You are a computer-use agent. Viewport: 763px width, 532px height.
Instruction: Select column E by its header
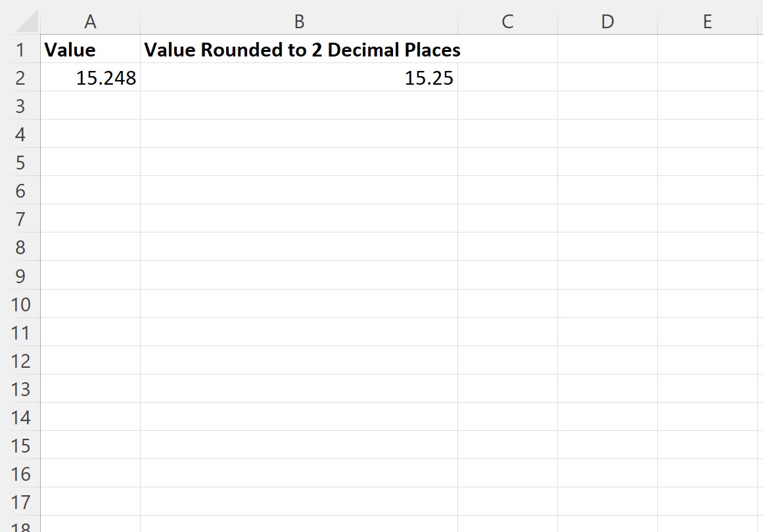(x=708, y=21)
